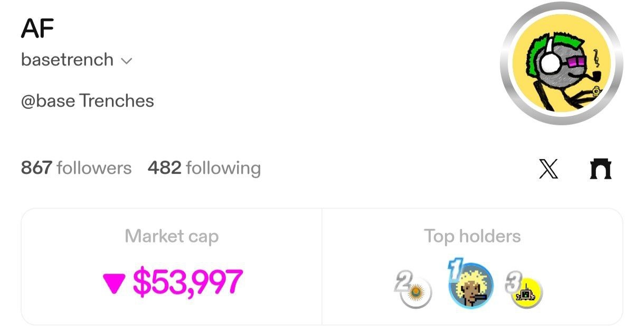View the 482 following list
The height and width of the screenshot is (332, 644).
coord(204,168)
